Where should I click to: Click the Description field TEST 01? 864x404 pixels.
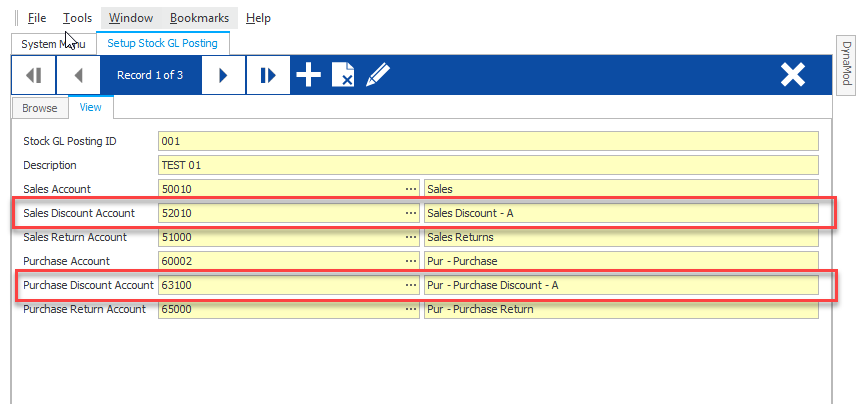coord(488,165)
